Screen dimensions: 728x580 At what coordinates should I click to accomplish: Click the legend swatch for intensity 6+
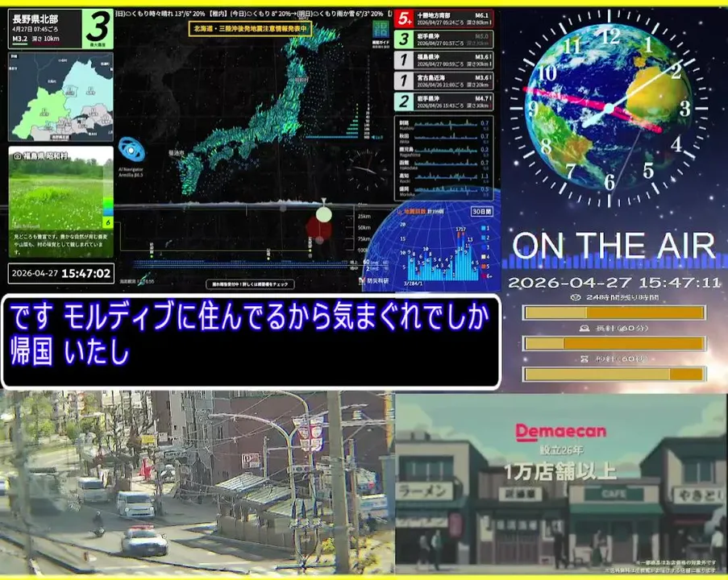(484, 275)
